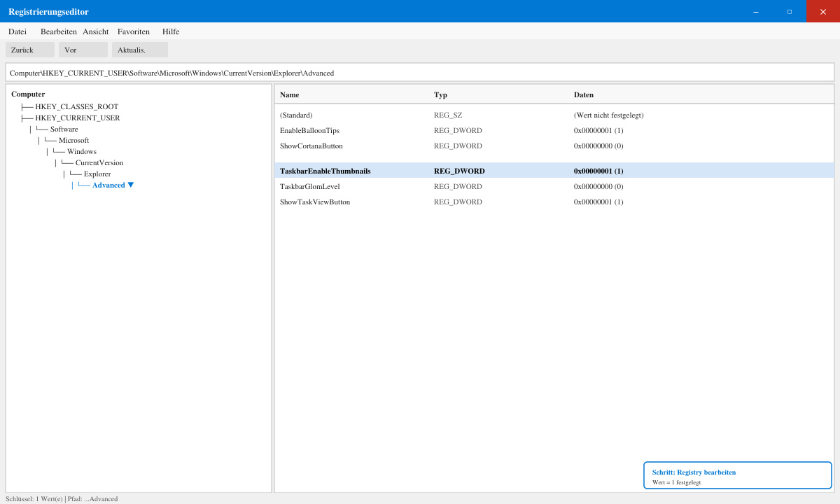Minimize the Registrierungseditor window
The image size is (840, 504).
click(756, 11)
